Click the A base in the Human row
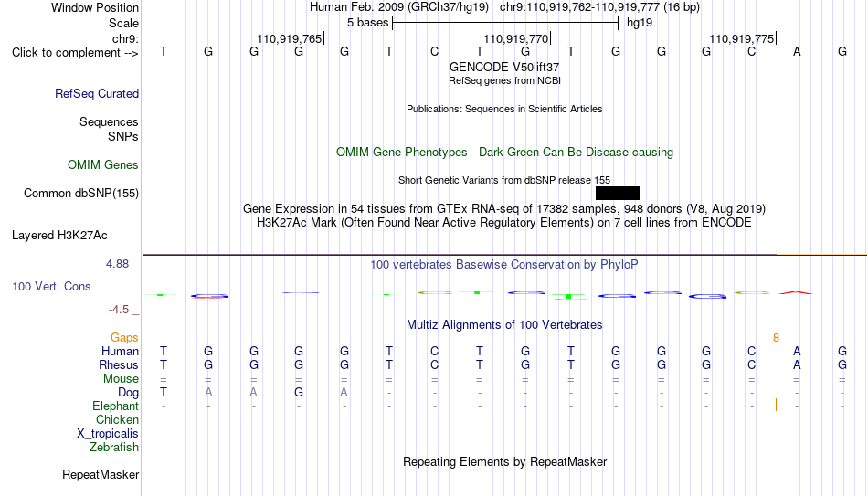 [797, 351]
